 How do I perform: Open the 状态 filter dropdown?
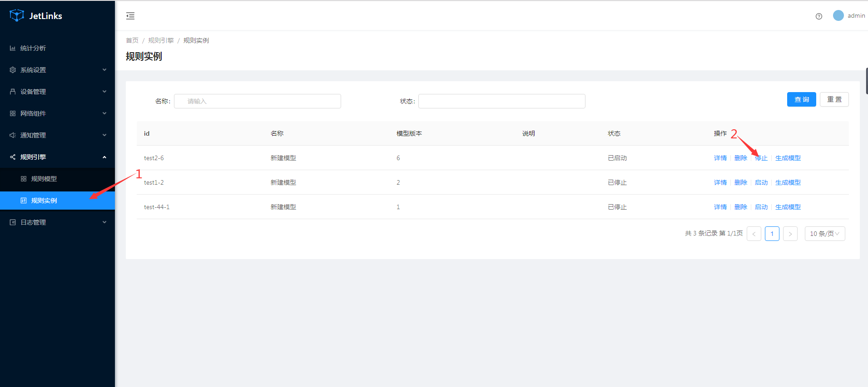(x=501, y=101)
